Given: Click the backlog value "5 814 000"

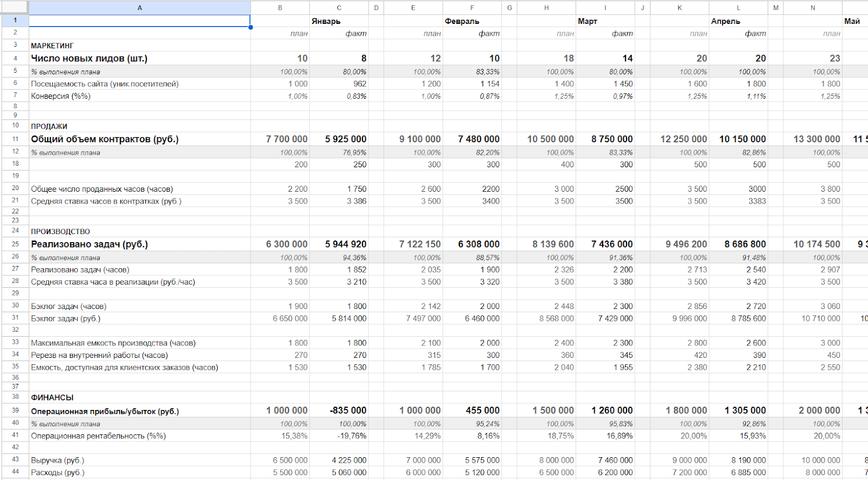Looking at the screenshot, I should click(339, 318).
